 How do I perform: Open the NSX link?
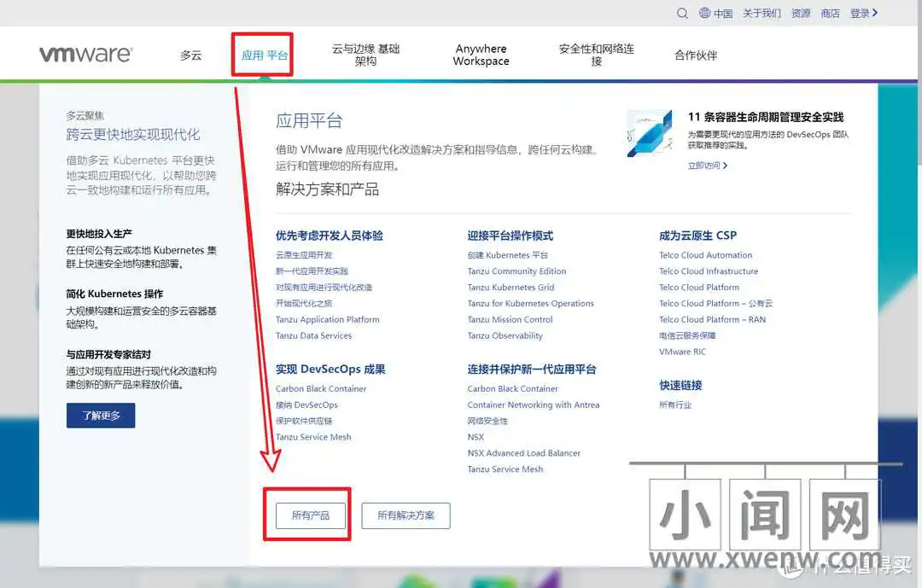[x=476, y=437]
